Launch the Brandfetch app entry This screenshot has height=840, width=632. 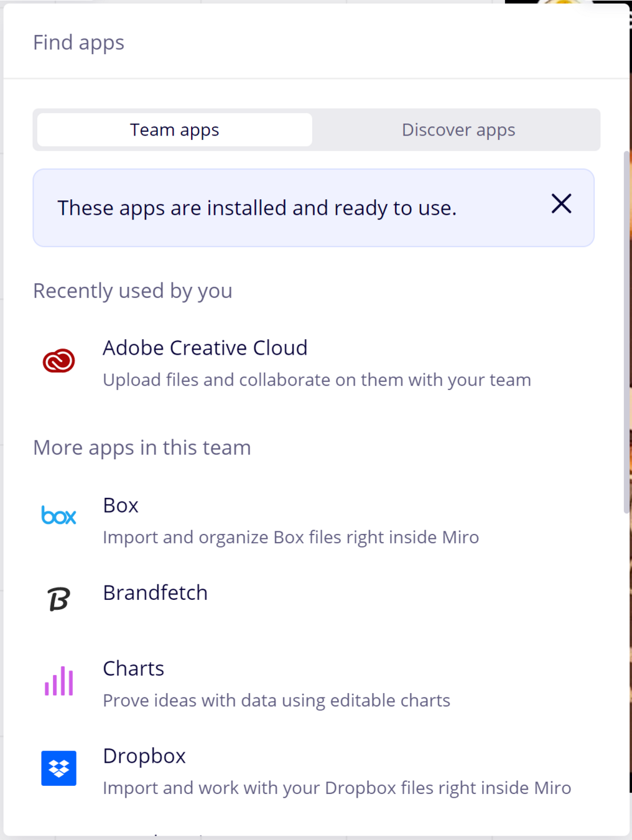click(x=155, y=593)
